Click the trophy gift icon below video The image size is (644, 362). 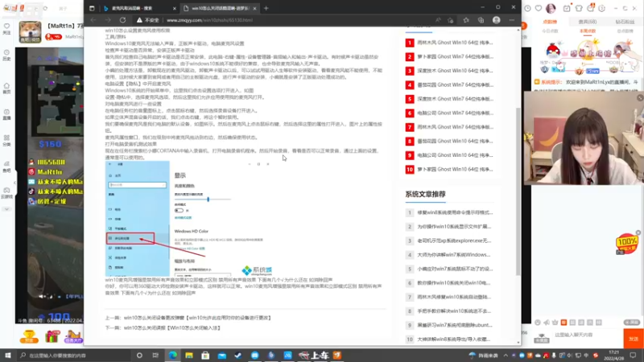click(29, 336)
